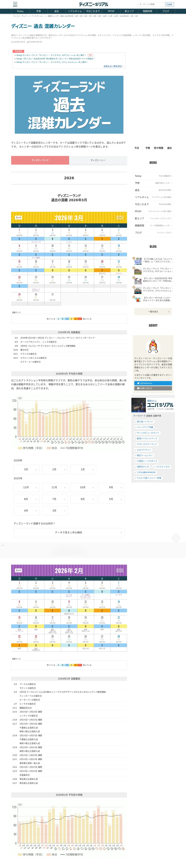Screen dimensions: 186x868
Task: Open the ディズニーお正月2025 blog thumbnail
Action: 138,281
